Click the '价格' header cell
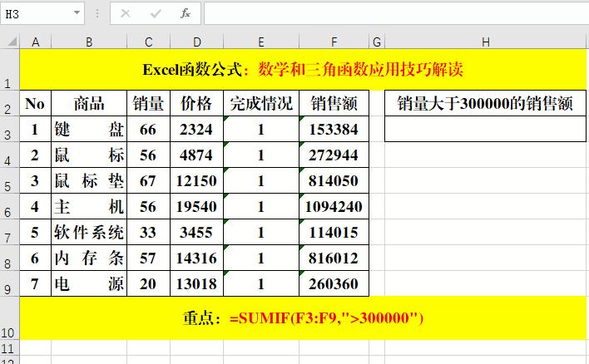This screenshot has width=589, height=364. 197,103
